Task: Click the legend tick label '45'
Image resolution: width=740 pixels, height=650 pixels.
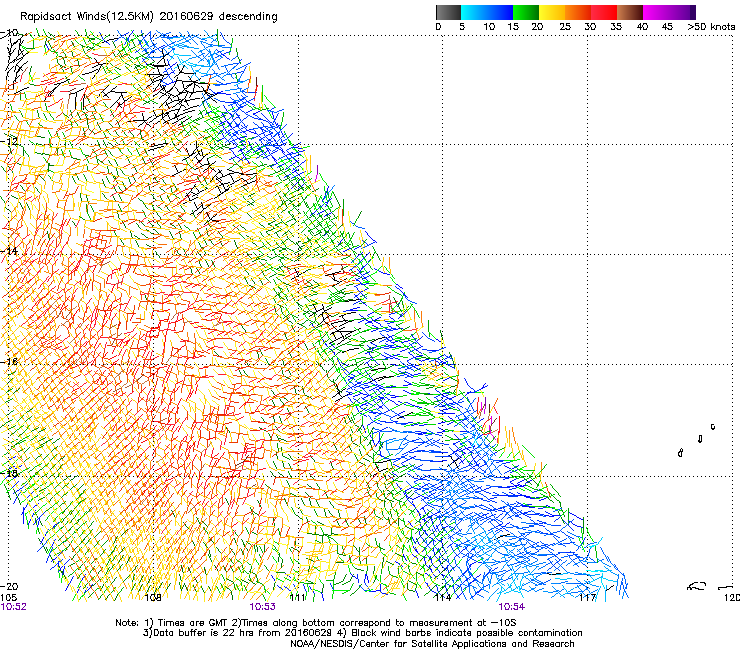Action: tap(667, 27)
